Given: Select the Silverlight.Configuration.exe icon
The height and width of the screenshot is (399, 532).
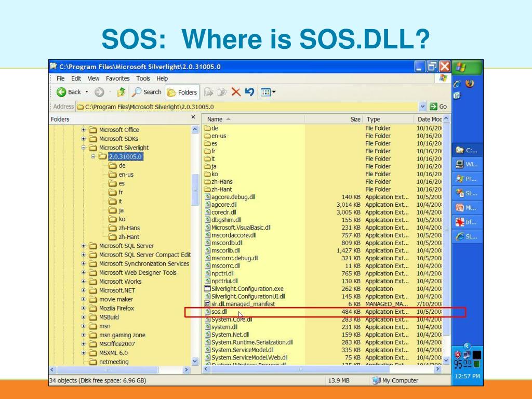Looking at the screenshot, I should click(x=207, y=289).
